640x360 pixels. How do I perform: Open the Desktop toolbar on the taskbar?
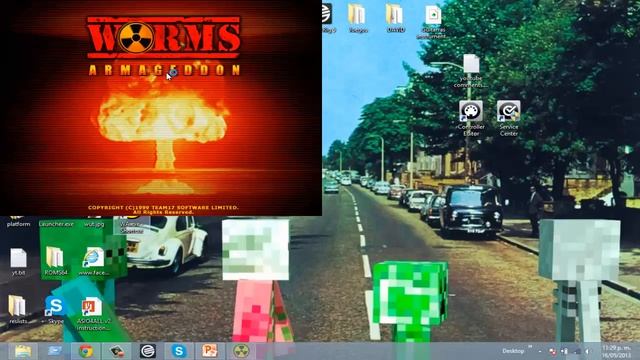pyautogui.click(x=513, y=351)
